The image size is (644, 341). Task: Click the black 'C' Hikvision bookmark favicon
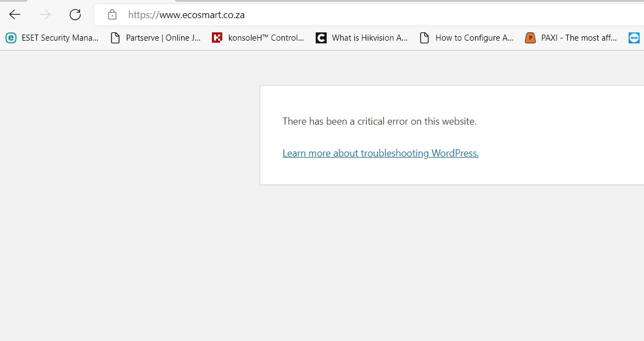pos(321,38)
